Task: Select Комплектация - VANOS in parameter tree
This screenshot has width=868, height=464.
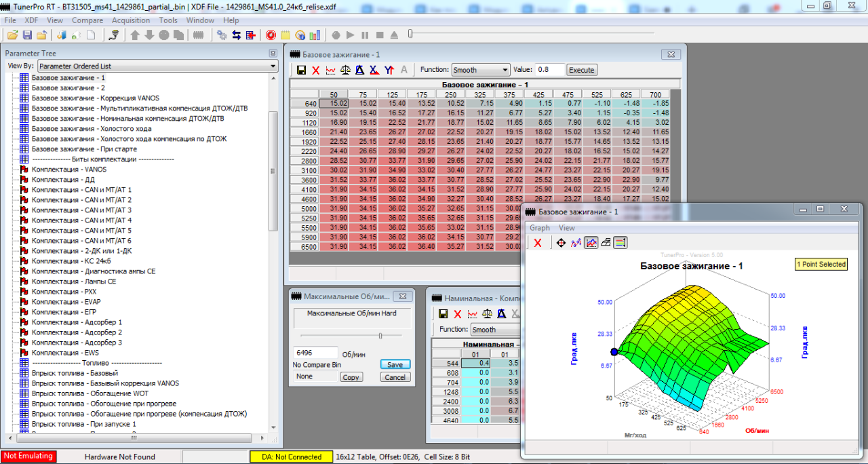Action: (x=68, y=170)
